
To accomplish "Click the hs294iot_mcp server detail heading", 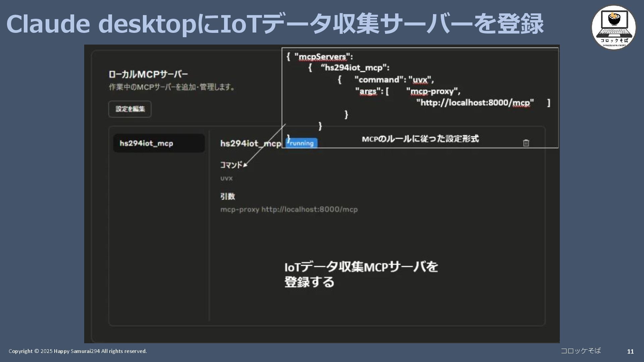I will [250, 143].
